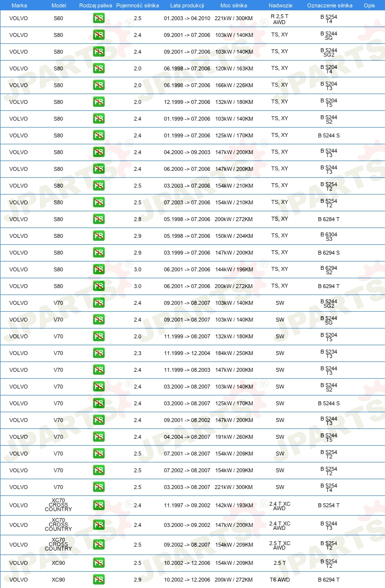Select the '2.5 T' body cell in the XC90 row
Screen dimensions: 385x588
click(x=280, y=563)
